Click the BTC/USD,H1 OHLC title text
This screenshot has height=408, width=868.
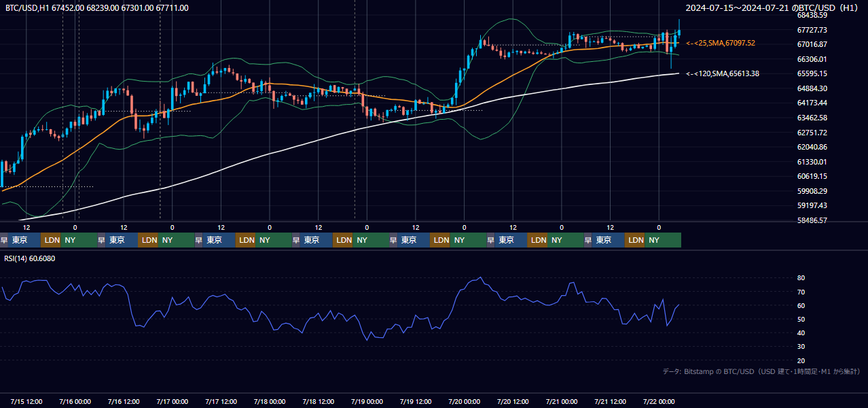(97, 8)
